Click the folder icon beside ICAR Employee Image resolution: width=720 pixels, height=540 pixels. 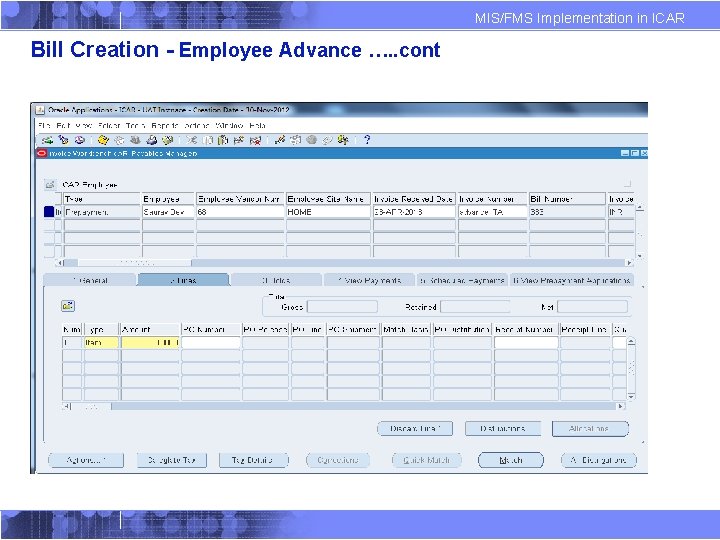coord(50,185)
